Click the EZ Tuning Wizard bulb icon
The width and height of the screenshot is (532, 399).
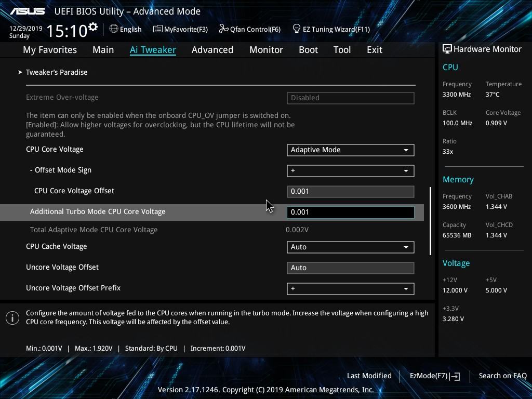coord(296,29)
